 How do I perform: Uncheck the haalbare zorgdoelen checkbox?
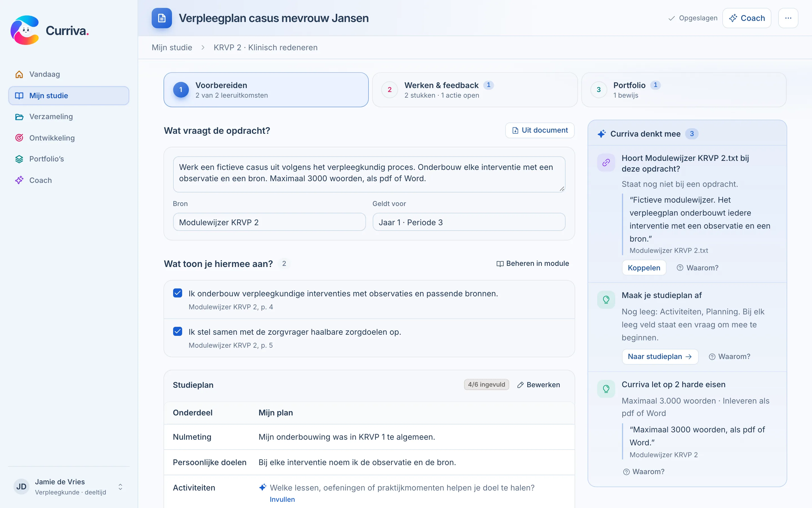pyautogui.click(x=178, y=332)
